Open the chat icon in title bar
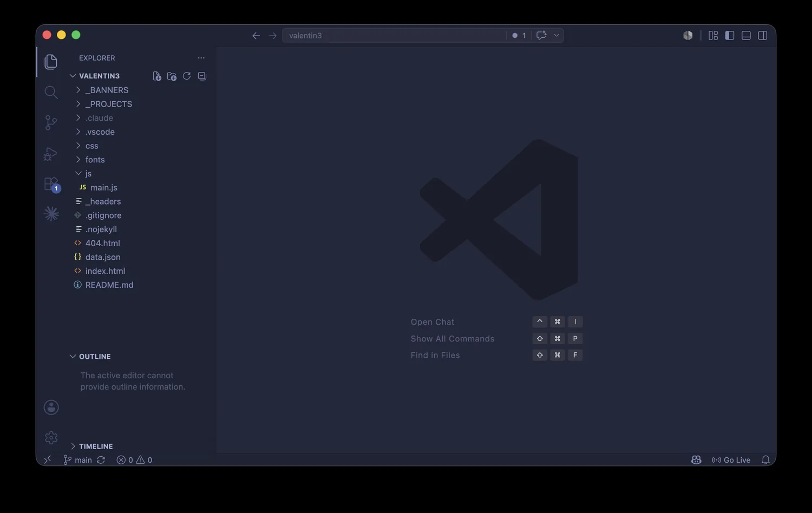Screen dimensions: 812x513 [x=541, y=35]
